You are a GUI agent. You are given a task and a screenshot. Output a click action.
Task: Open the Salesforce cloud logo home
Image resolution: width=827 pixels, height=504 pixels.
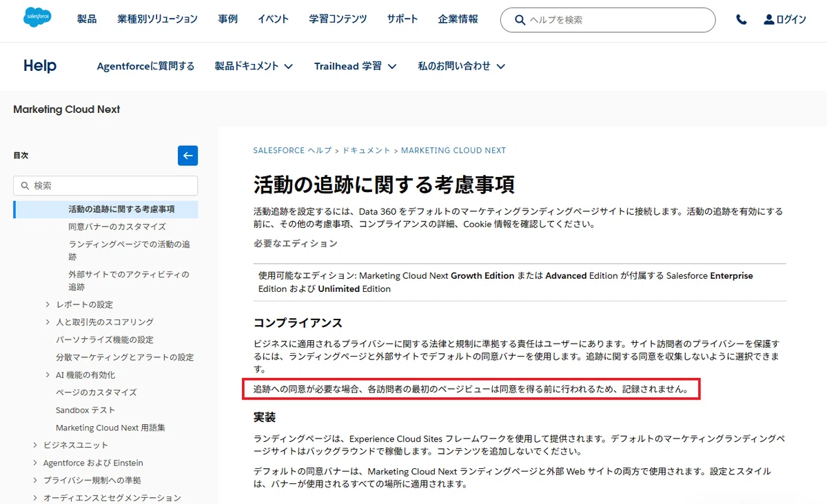pos(37,17)
